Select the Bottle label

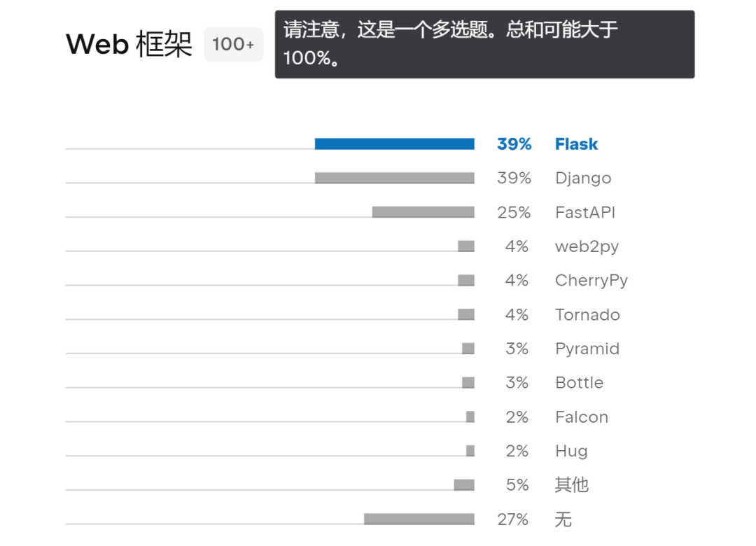(x=579, y=382)
